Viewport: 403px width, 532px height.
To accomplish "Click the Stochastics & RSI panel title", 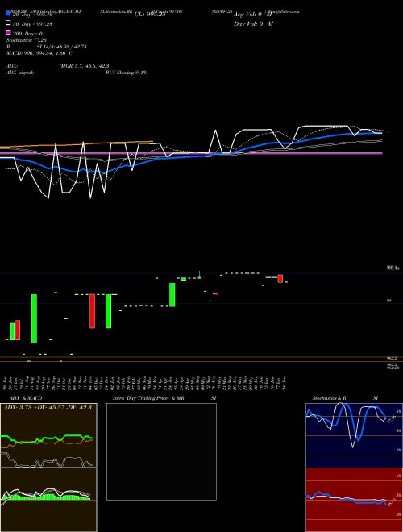I will (x=345, y=398).
